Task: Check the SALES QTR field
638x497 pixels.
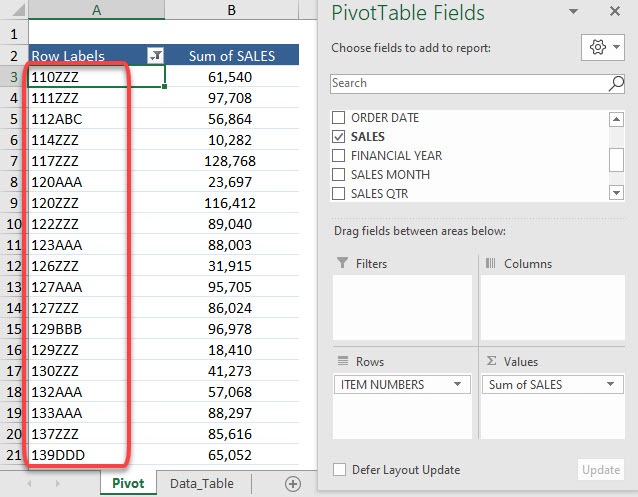Action: (x=339, y=193)
